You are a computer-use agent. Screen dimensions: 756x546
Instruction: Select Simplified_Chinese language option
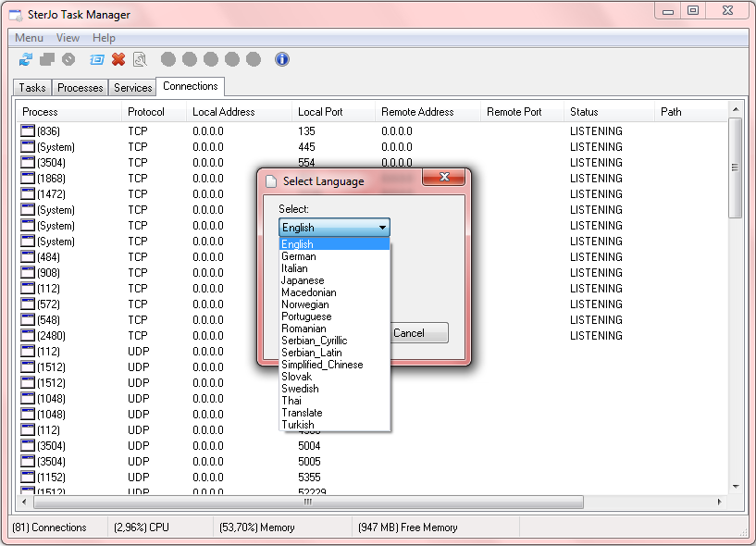pos(322,365)
